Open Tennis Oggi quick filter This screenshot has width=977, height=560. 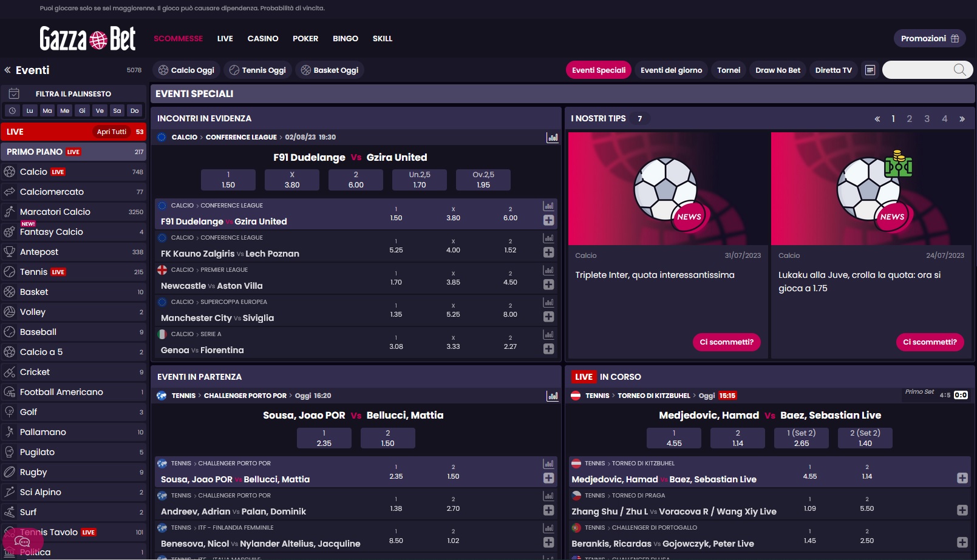[257, 70]
